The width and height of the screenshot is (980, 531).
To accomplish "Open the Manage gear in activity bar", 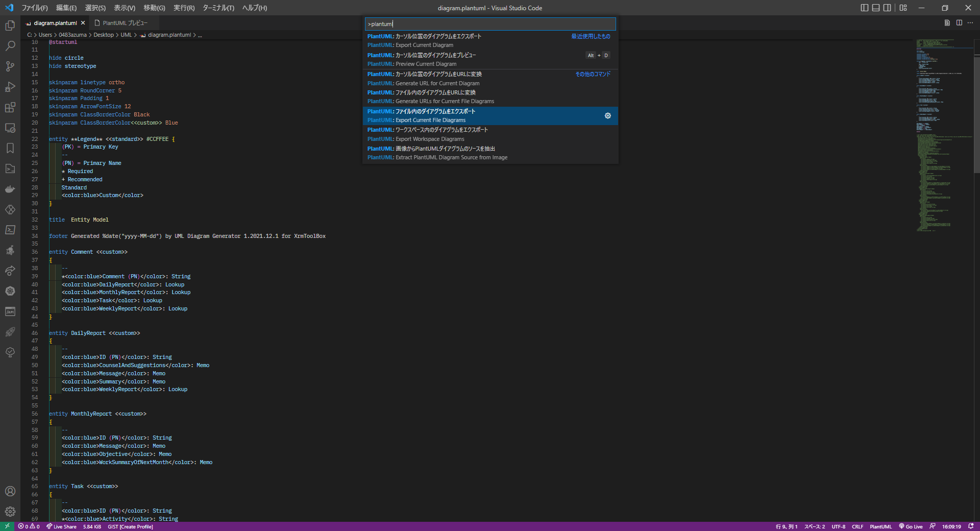I will coord(10,512).
